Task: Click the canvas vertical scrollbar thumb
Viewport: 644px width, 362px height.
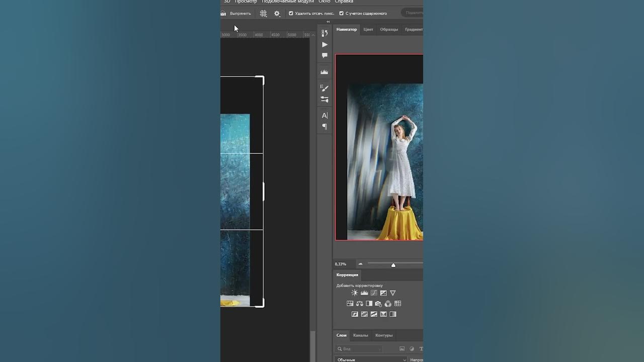Action: pos(313,346)
